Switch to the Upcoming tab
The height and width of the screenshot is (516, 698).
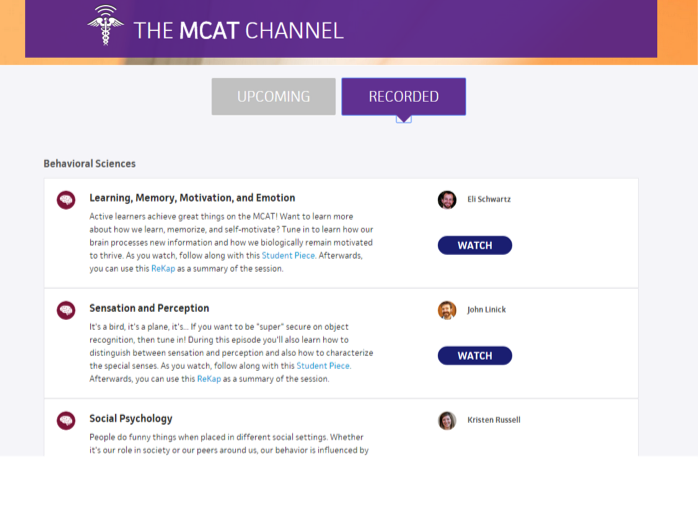coord(273,97)
